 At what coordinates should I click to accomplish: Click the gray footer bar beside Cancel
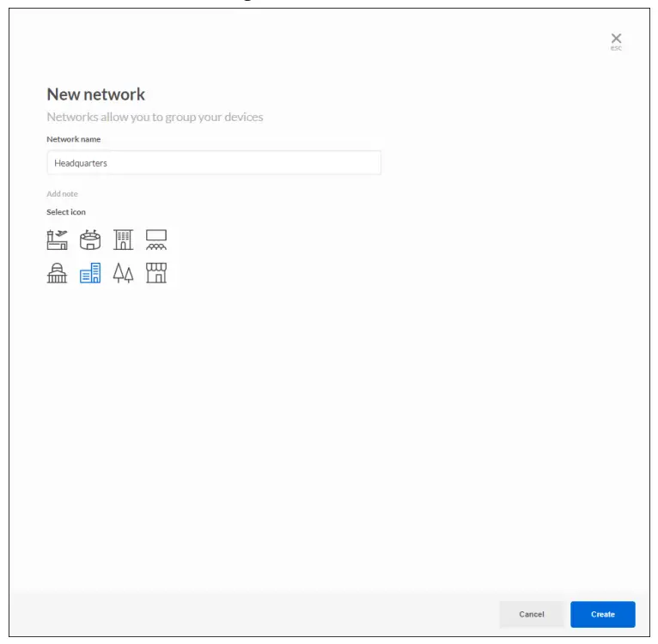(258, 614)
